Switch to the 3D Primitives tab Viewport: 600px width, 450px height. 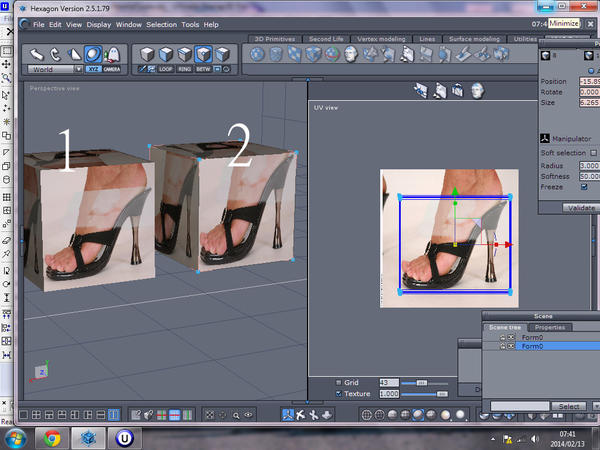tap(275, 39)
